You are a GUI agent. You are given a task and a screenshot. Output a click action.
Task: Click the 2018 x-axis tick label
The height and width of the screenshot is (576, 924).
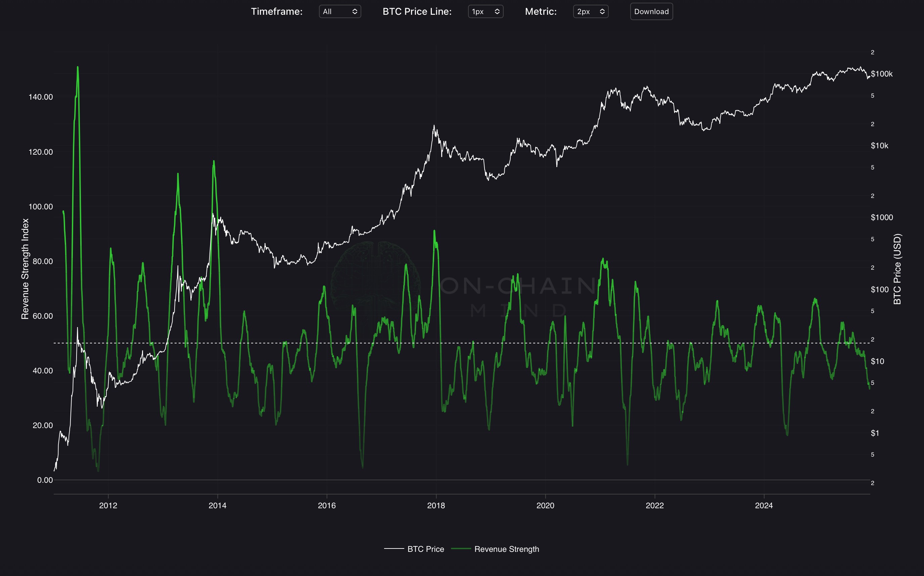tap(436, 506)
